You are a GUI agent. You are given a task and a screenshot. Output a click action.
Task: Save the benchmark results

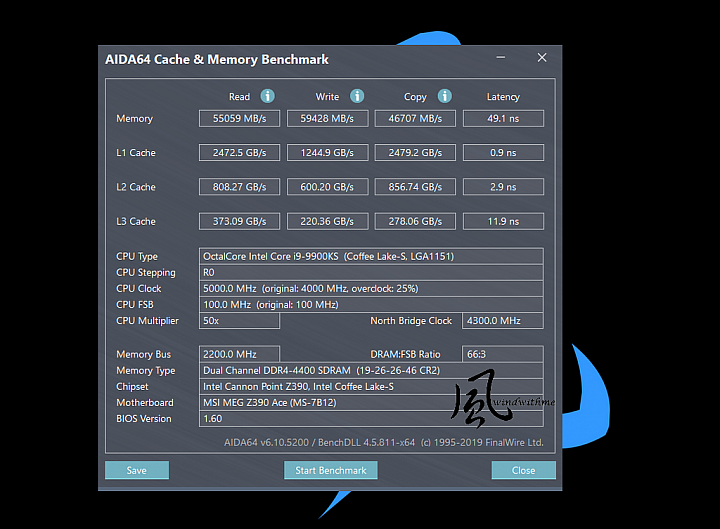pyautogui.click(x=137, y=470)
